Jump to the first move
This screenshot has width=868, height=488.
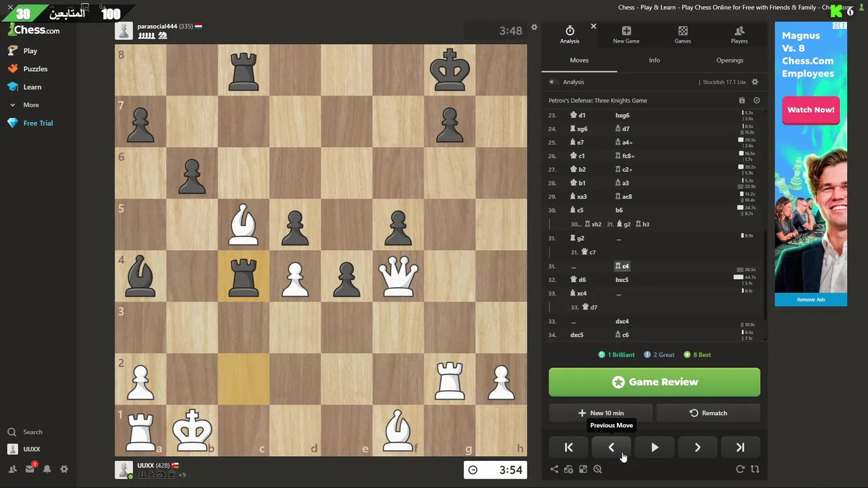(568, 447)
